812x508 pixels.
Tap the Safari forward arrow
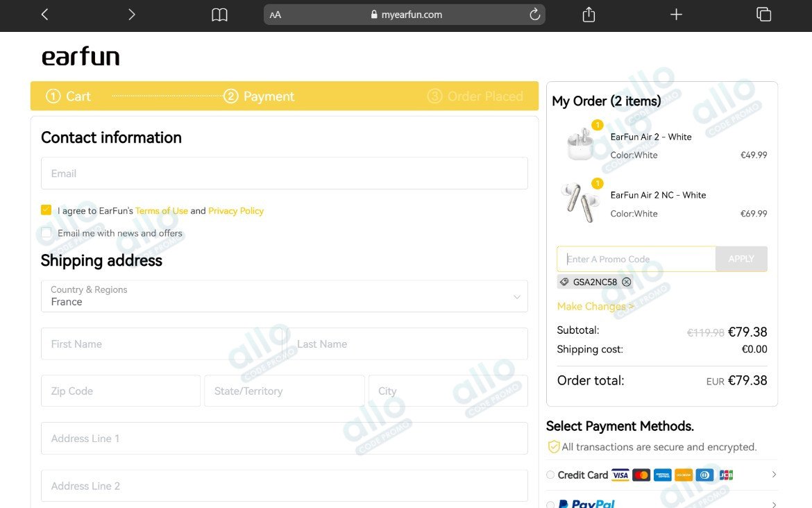tap(132, 15)
